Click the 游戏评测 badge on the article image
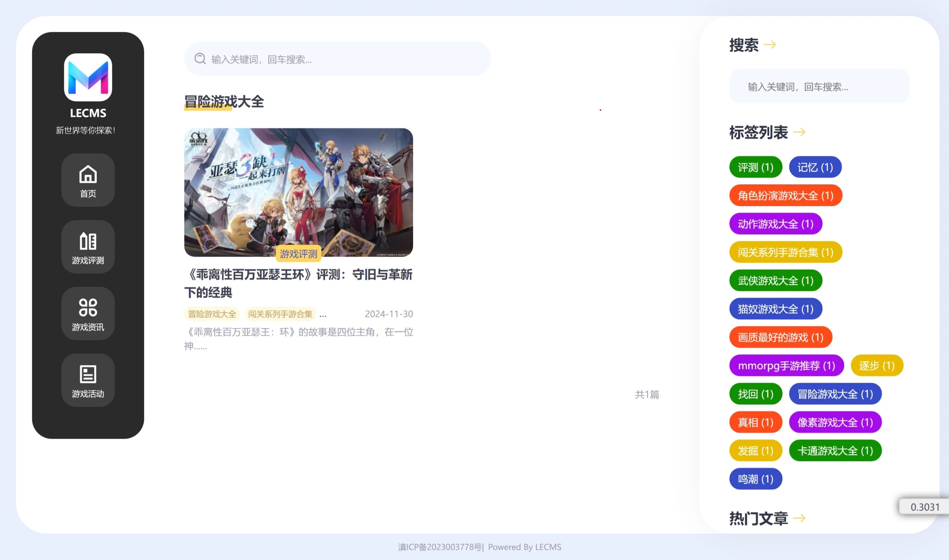Image resolution: width=949 pixels, height=560 pixels. [x=298, y=254]
